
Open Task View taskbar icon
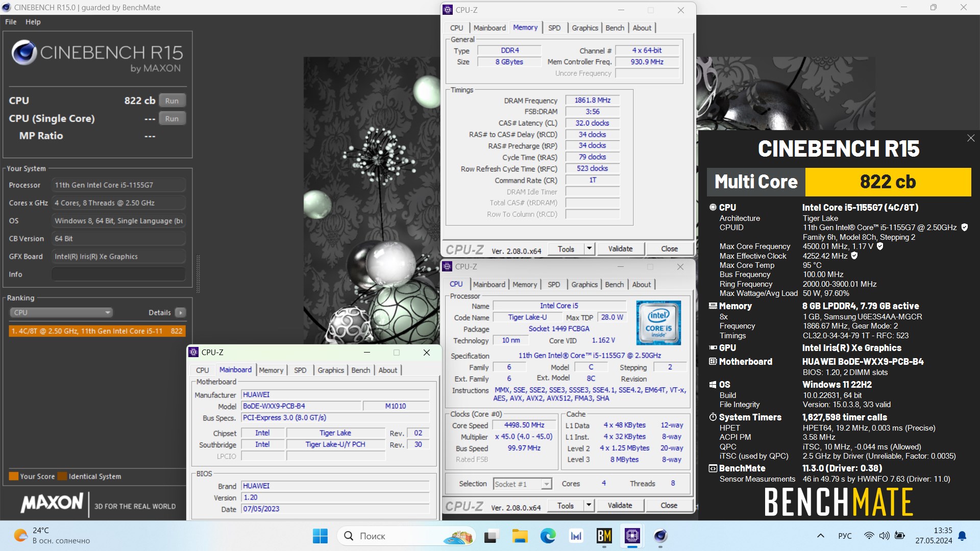pos(491,536)
